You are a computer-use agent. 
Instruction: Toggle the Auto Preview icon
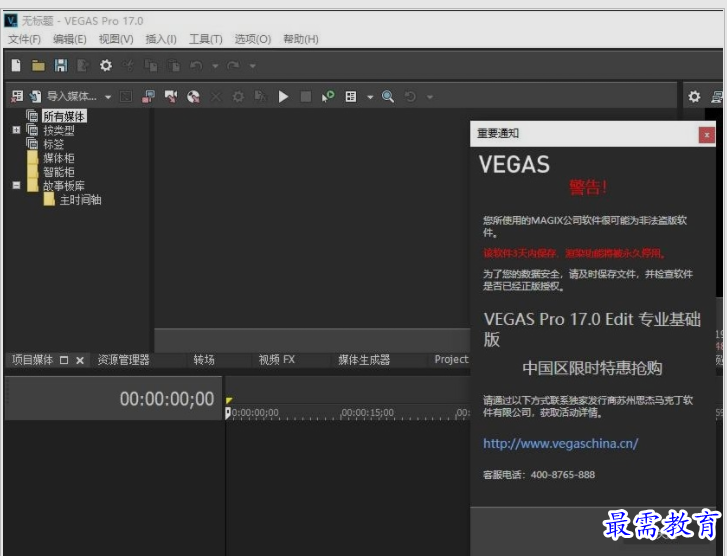(x=328, y=96)
